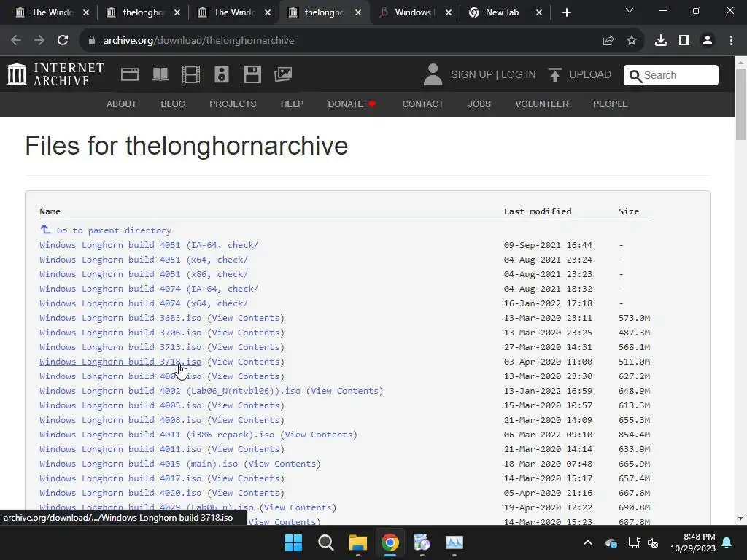Viewport: 747px width, 560px height.
Task: Show hidden system tray icons chevron
Action: tap(588, 542)
